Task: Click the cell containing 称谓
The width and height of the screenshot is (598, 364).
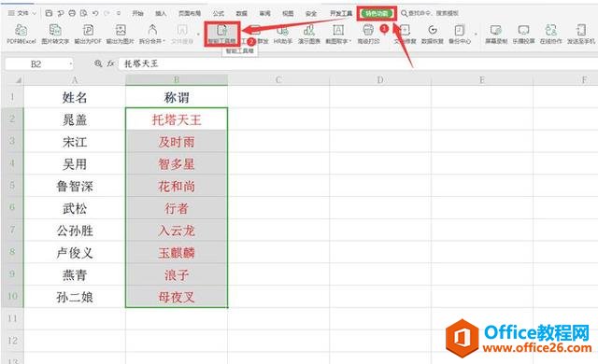Action: pyautogui.click(x=177, y=97)
